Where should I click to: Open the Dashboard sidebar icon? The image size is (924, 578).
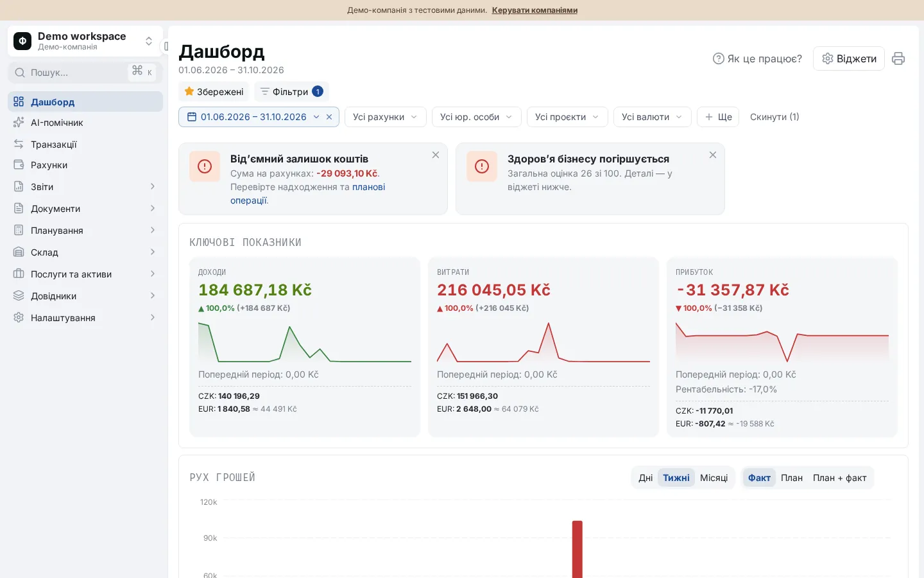click(x=19, y=101)
